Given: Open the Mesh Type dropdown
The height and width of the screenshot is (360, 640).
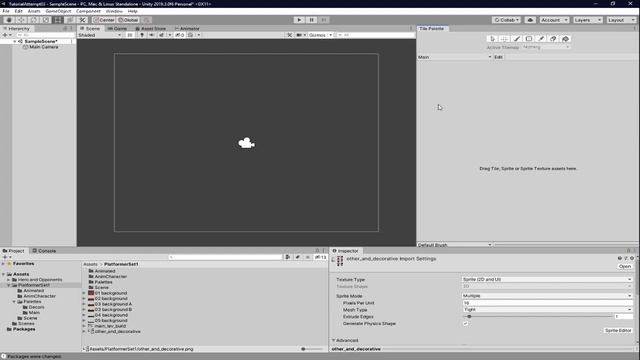Looking at the screenshot, I should [547, 309].
